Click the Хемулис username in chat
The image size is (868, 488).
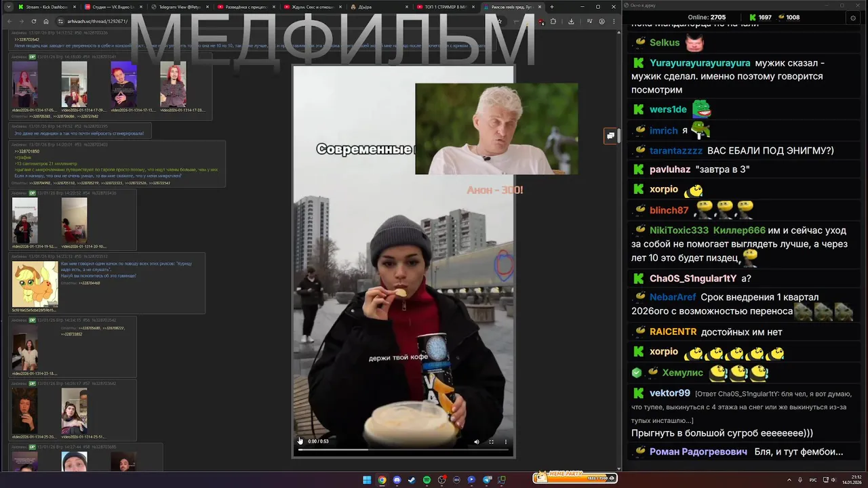[683, 373]
